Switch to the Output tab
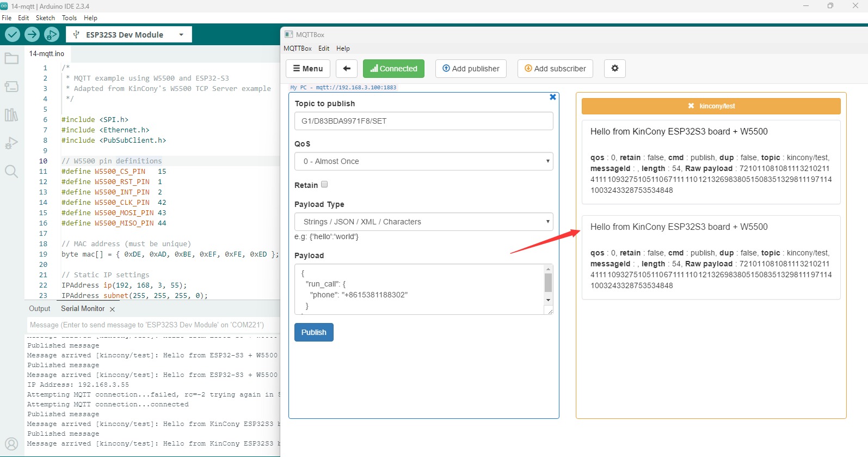 click(40, 309)
